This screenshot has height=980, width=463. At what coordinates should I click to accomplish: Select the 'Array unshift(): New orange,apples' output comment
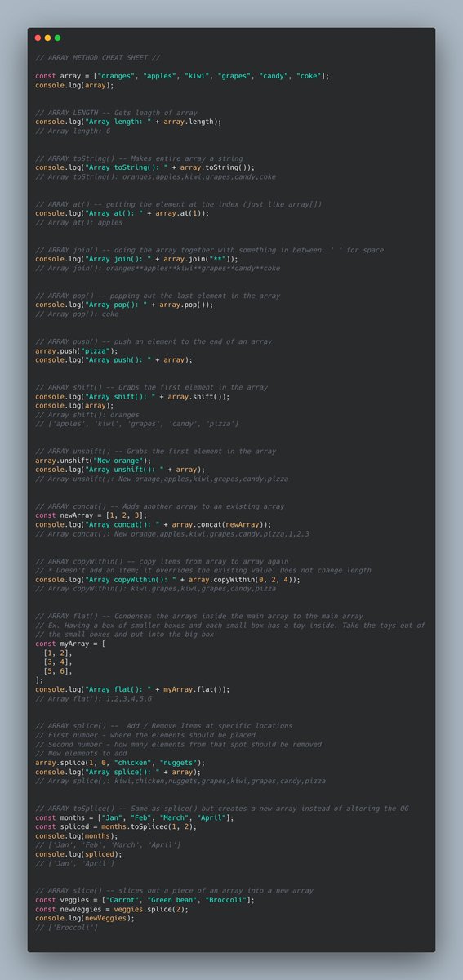[x=162, y=479]
